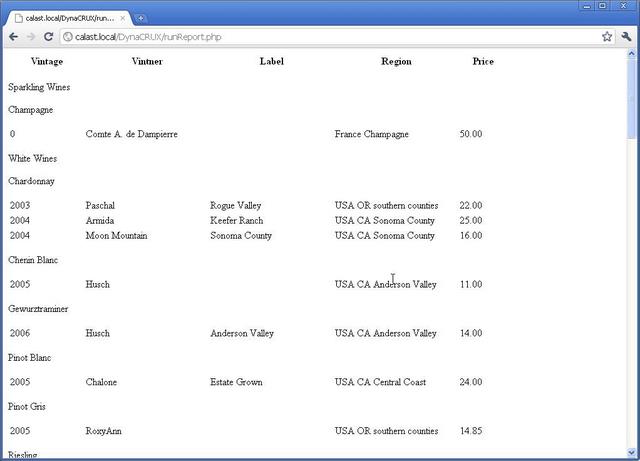Click the scrollbar down arrow
640x461 pixels.
pos(631,452)
